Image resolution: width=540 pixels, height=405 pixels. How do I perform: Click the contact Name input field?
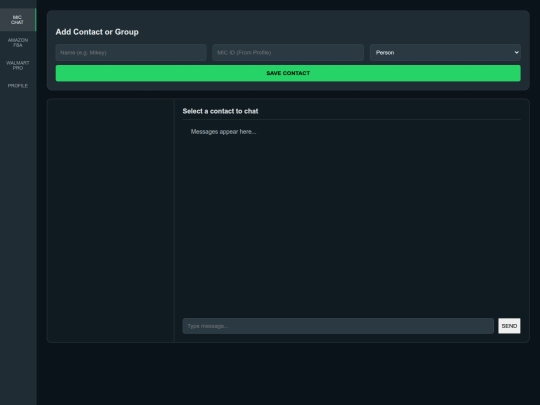131,52
